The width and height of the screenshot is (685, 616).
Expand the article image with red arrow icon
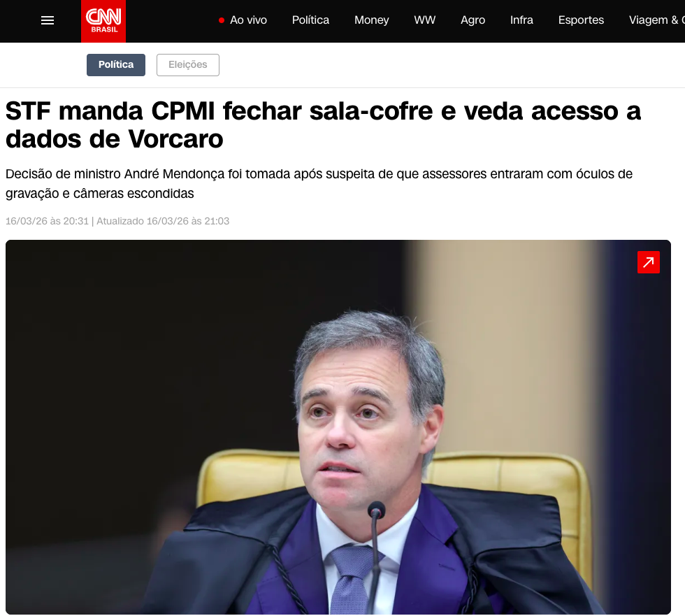[649, 262]
